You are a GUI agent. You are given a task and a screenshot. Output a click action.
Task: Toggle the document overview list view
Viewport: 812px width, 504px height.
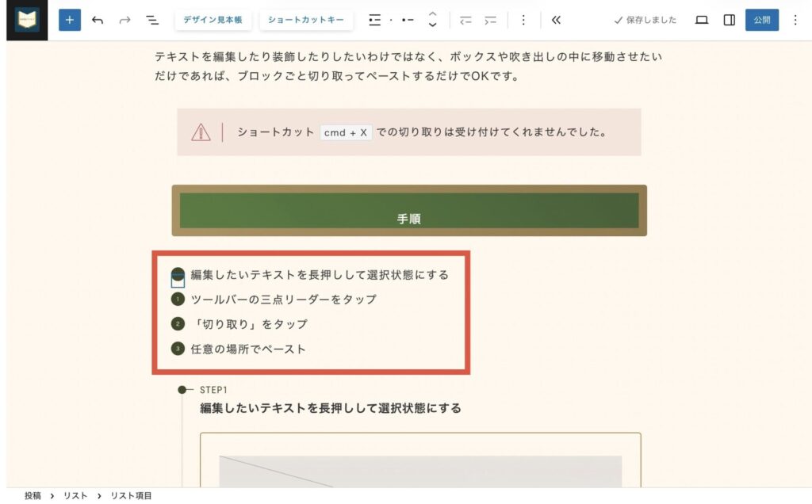(152, 20)
